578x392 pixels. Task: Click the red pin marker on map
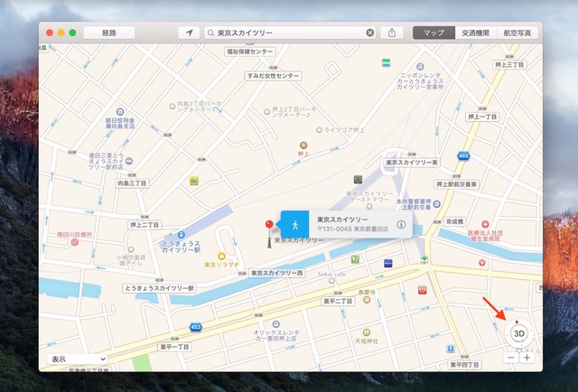pyautogui.click(x=269, y=224)
